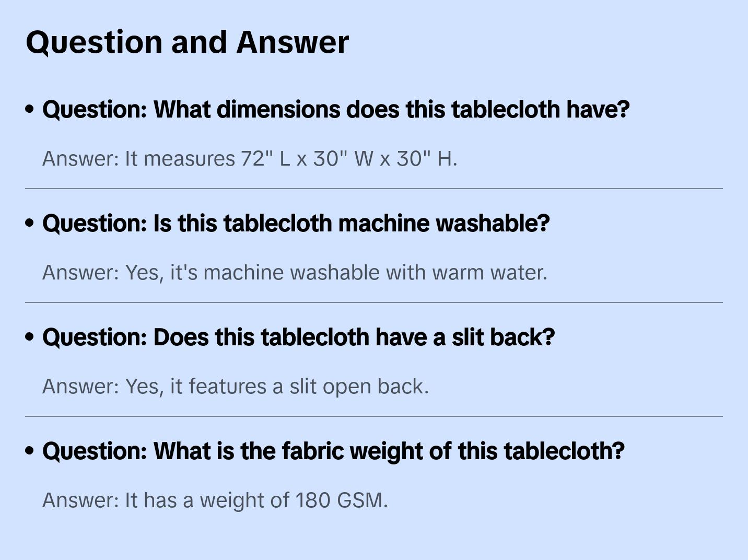Click the "machine washable with warm water" text
The image size is (748, 560).
[375, 273]
